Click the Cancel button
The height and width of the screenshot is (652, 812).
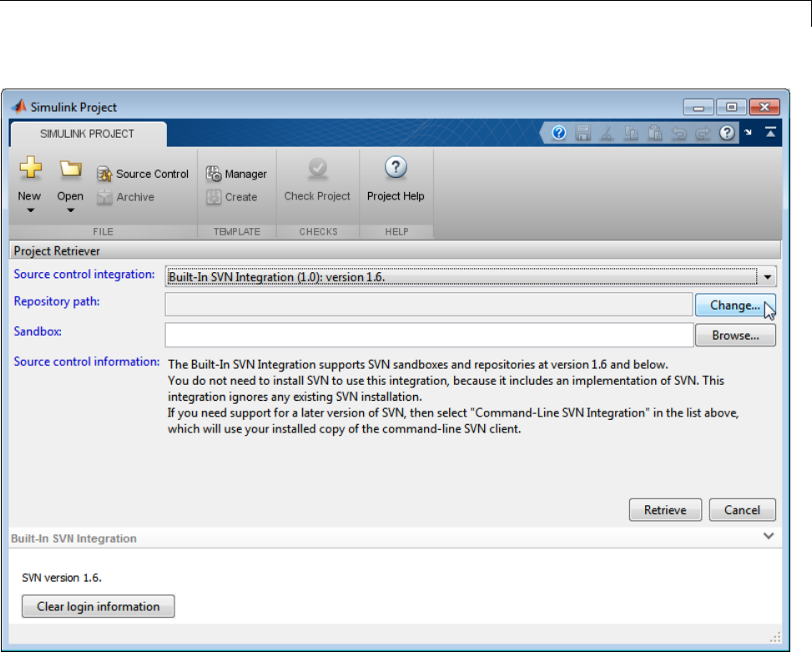click(x=742, y=510)
